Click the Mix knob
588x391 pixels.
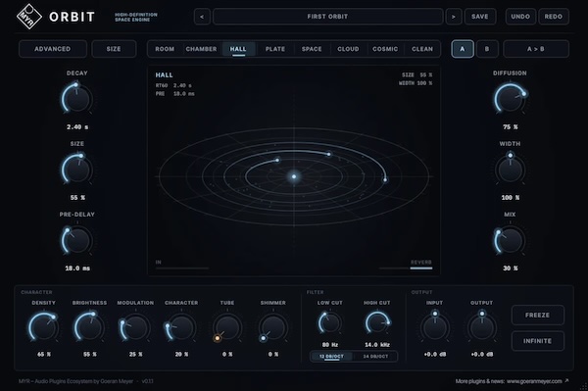510,240
